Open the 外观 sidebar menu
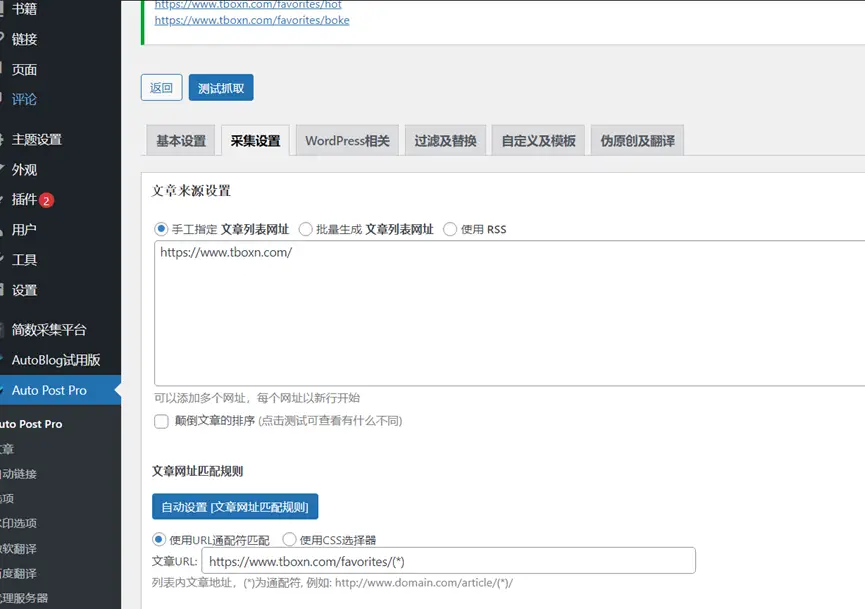This screenshot has height=609, width=865. tap(24, 170)
